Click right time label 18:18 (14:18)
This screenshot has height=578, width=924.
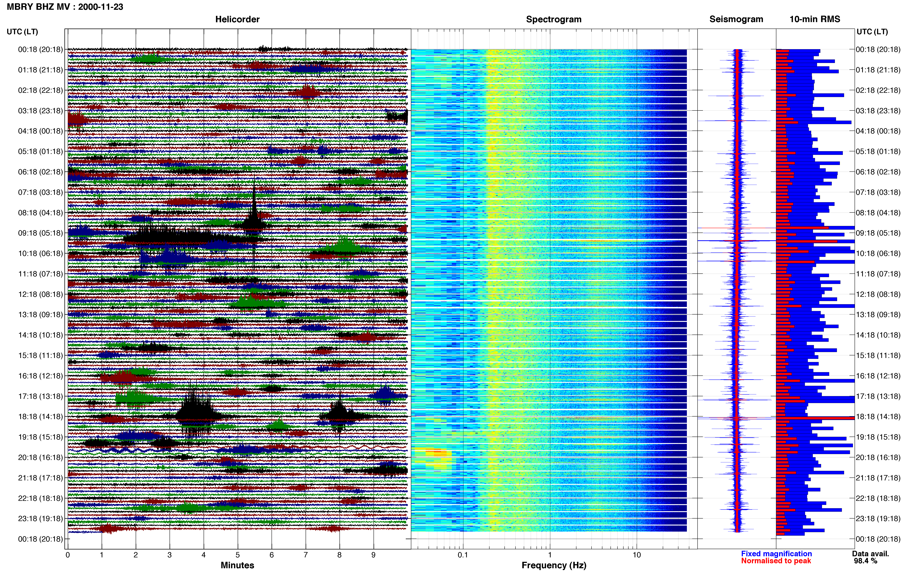(878, 417)
